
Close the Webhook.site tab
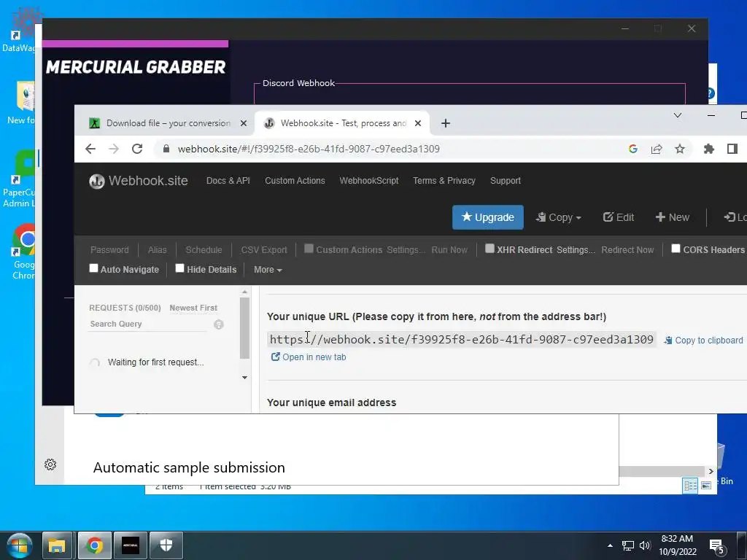coord(418,123)
